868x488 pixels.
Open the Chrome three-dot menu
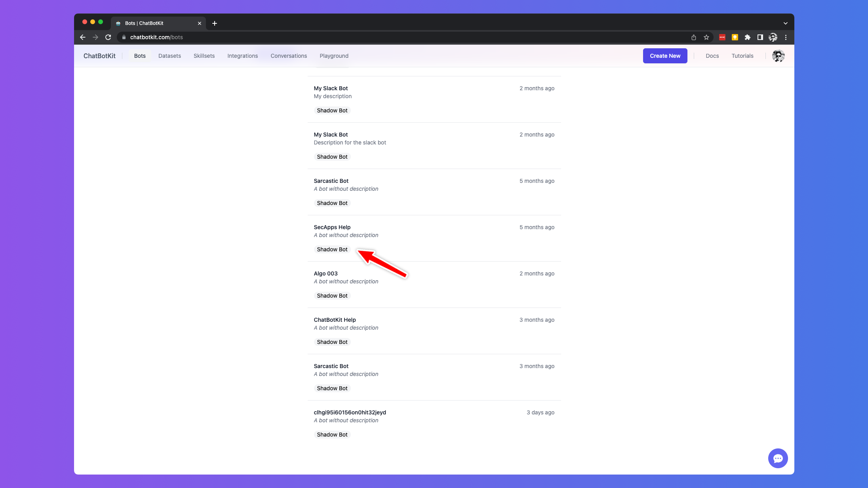[785, 37]
